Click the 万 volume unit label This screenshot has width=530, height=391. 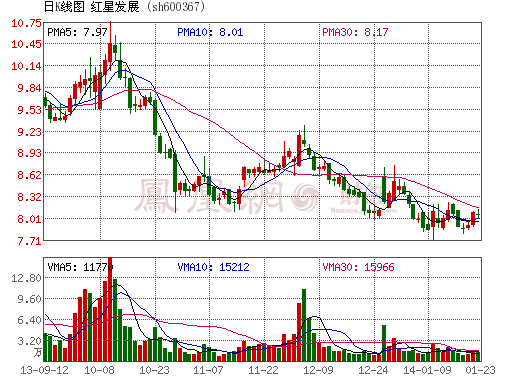tap(38, 353)
